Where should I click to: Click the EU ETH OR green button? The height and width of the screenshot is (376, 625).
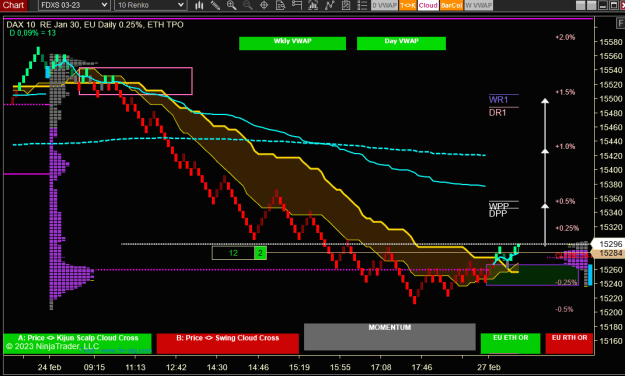pyautogui.click(x=511, y=343)
